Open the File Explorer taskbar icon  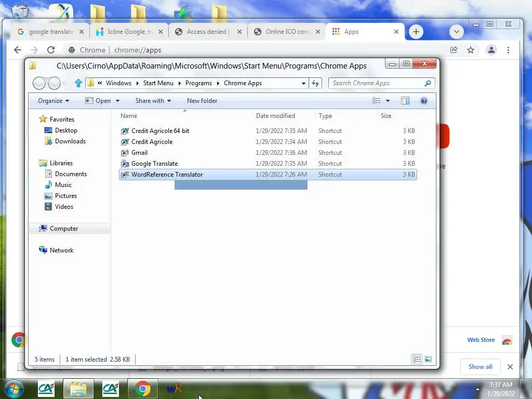78,389
